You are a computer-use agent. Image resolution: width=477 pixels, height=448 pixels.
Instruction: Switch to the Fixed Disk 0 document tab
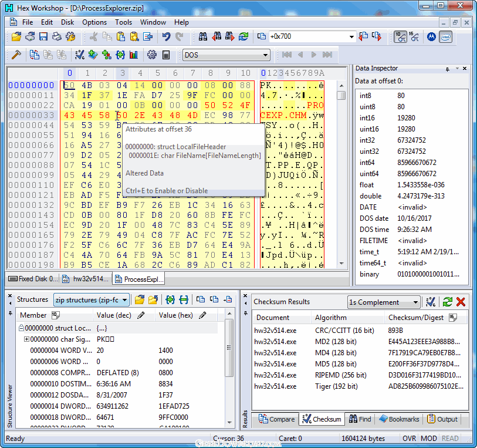pos(33,279)
